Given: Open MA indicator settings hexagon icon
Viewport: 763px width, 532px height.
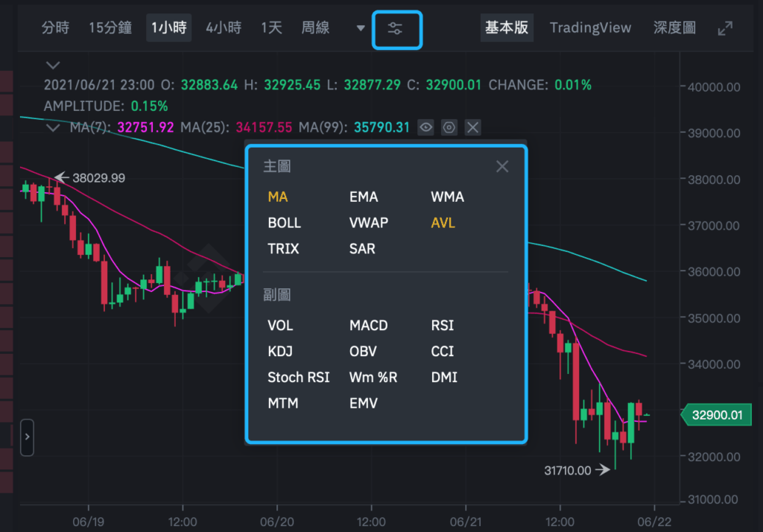Looking at the screenshot, I should [449, 127].
